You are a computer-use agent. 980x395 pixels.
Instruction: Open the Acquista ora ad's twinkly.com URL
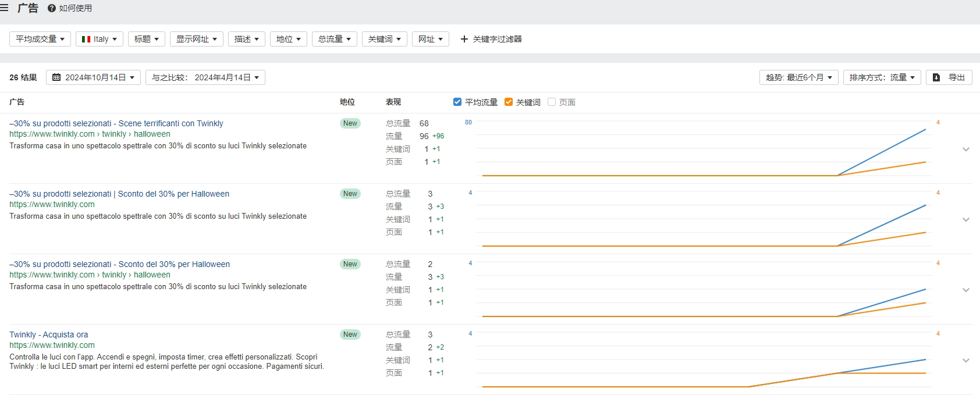click(x=52, y=345)
